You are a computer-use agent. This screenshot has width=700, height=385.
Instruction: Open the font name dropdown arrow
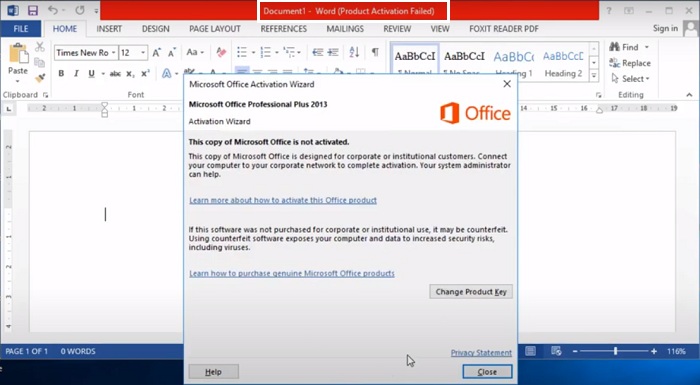[x=113, y=53]
